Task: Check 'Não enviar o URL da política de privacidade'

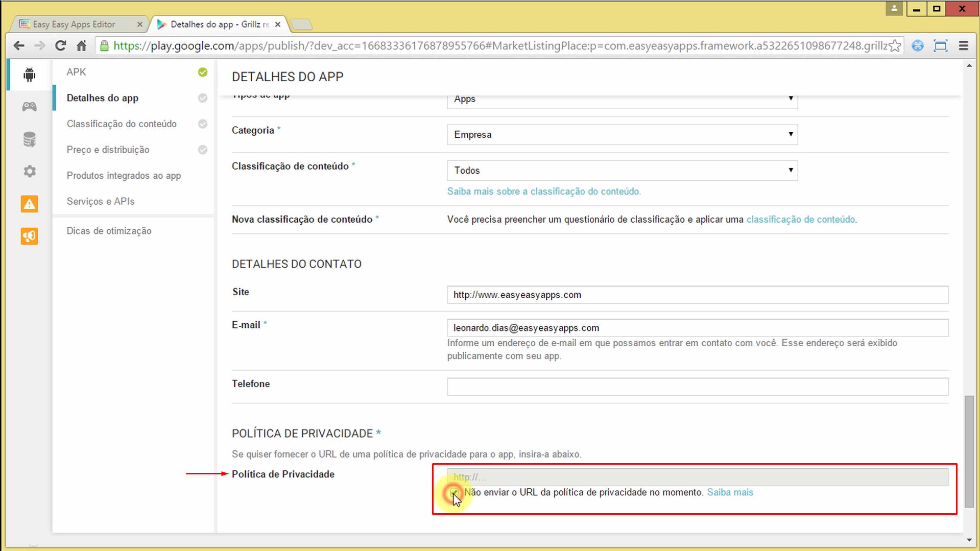Action: point(454,492)
